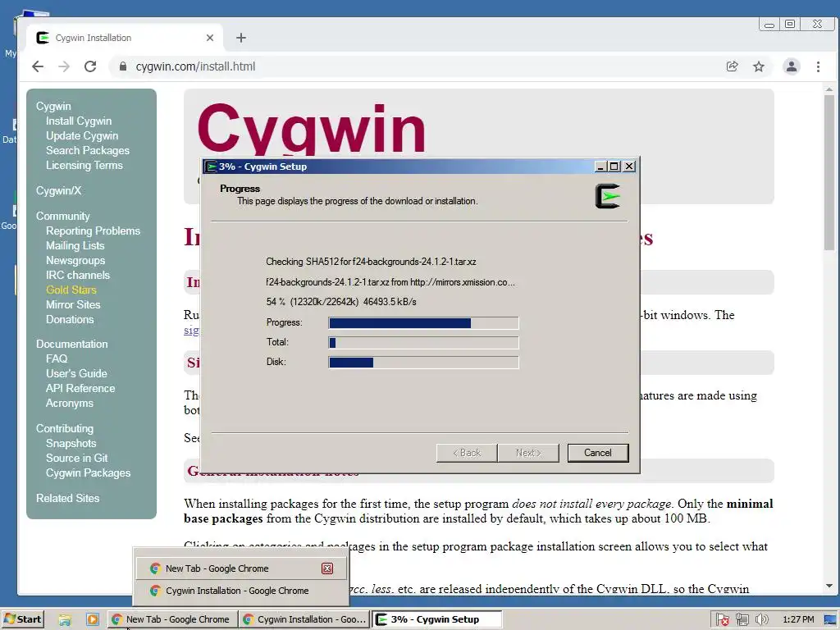The image size is (840, 630).
Task: Click the Cancel button in setup
Action: [x=598, y=453]
